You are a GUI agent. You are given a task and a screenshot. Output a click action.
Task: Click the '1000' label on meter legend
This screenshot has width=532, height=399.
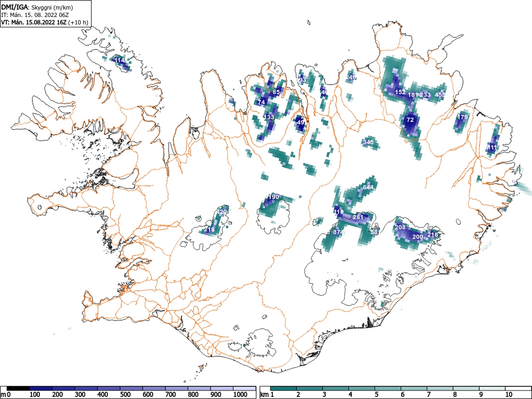(x=240, y=395)
